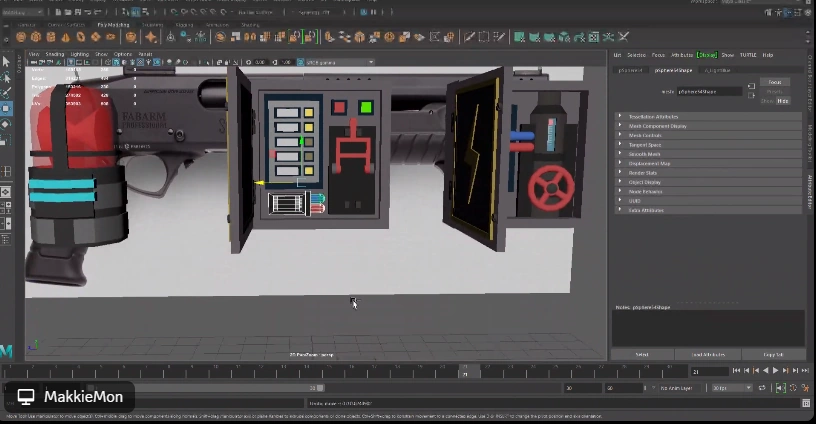This screenshot has height=424, width=816.
Task: Play the animation forward
Action: [775, 371]
